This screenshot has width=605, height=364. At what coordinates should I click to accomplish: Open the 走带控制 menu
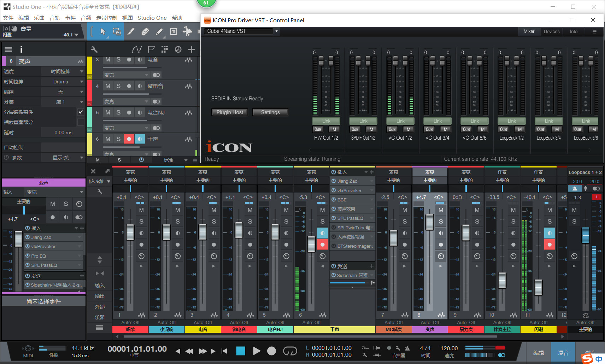pyautogui.click(x=107, y=18)
